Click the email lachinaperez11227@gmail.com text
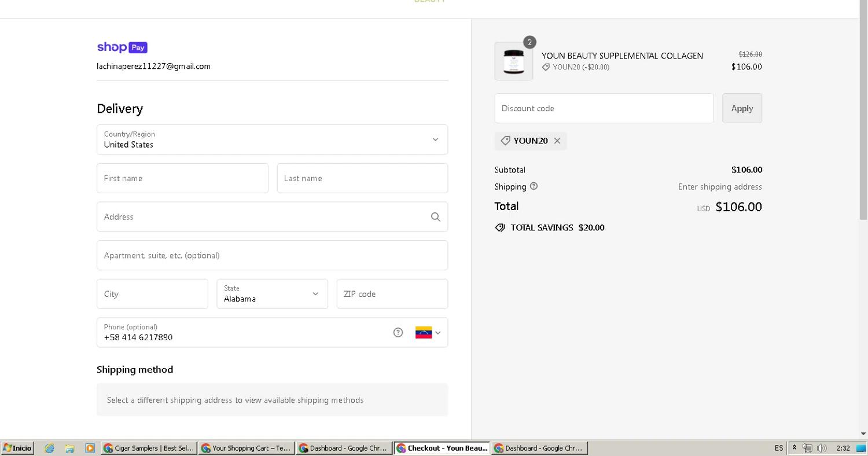The width and height of the screenshot is (868, 456). coord(153,66)
